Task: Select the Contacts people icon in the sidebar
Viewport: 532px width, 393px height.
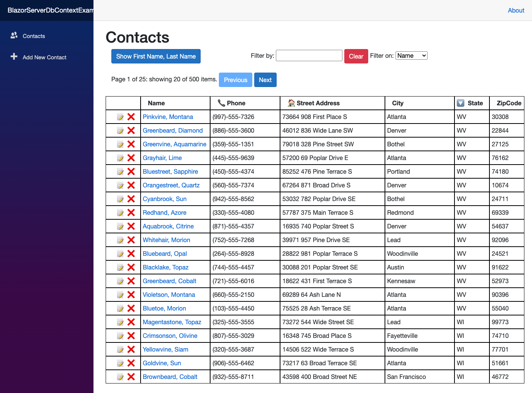Action: tap(14, 35)
